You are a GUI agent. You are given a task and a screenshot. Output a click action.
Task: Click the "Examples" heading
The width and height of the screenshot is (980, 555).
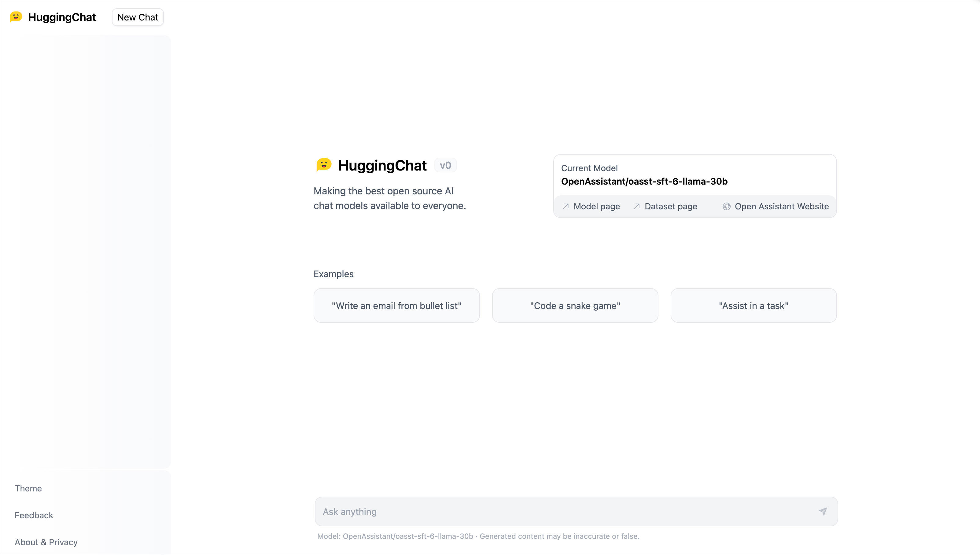[333, 274]
